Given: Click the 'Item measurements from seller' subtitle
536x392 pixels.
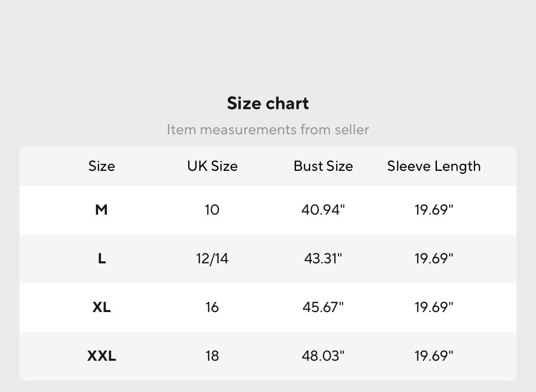Looking at the screenshot, I should click(x=268, y=129).
